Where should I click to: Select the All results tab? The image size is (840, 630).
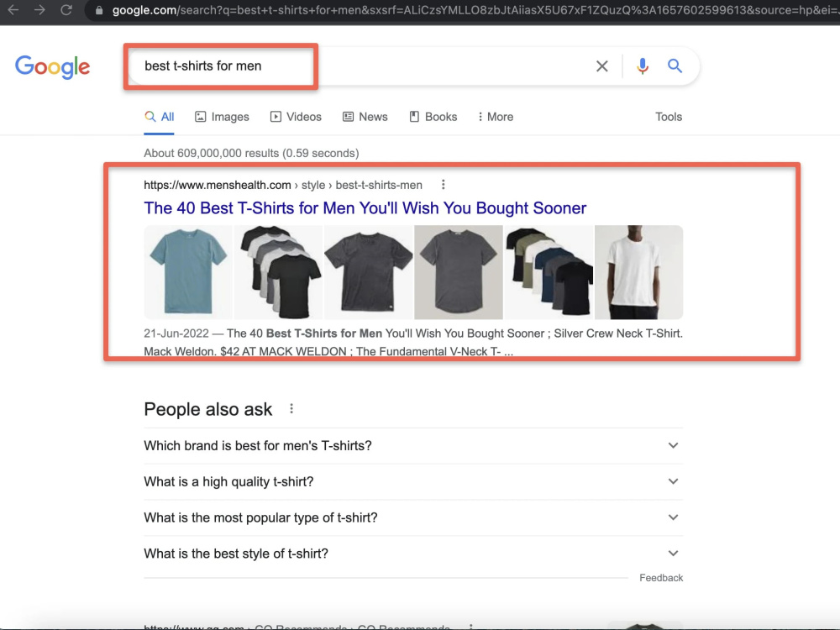click(x=159, y=117)
